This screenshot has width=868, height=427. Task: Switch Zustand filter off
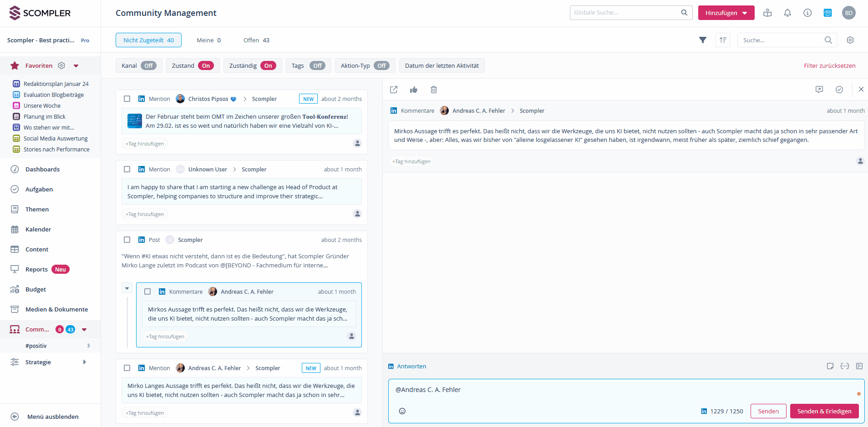coord(205,65)
